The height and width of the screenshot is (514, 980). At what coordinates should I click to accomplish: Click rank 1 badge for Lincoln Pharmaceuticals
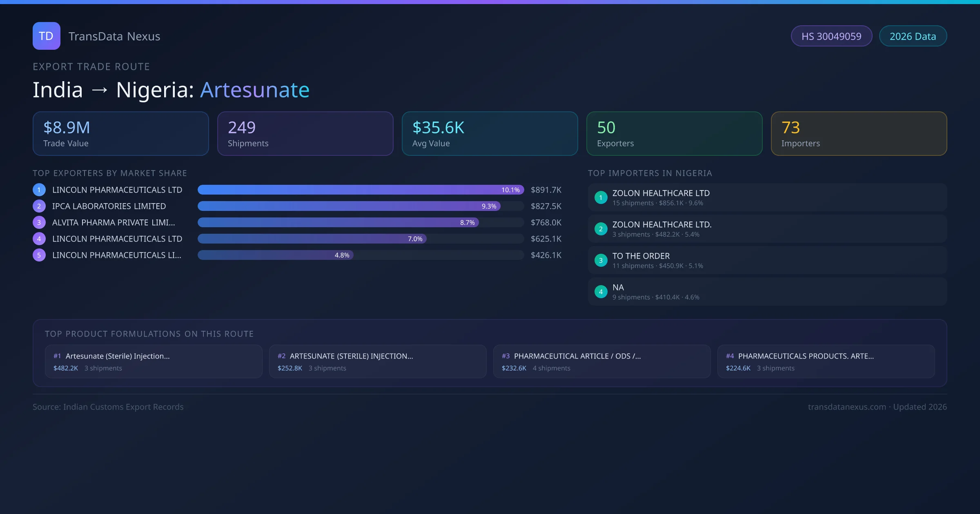pyautogui.click(x=39, y=190)
